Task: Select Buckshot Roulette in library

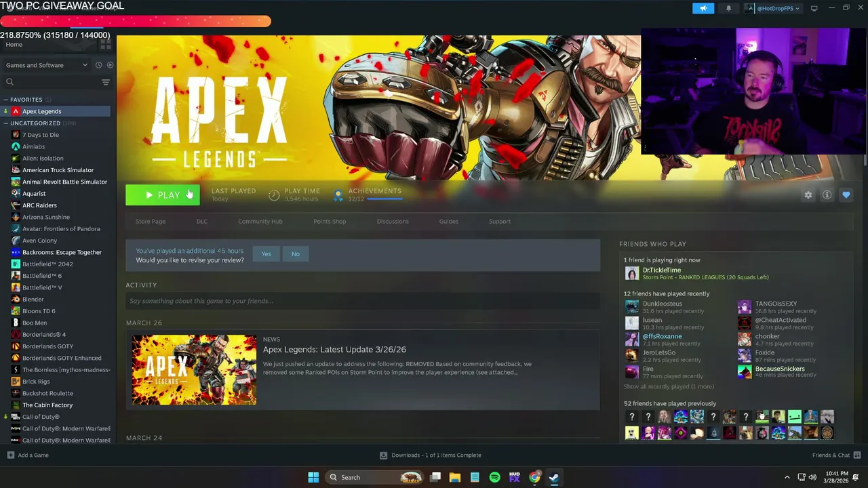Action: pos(47,393)
